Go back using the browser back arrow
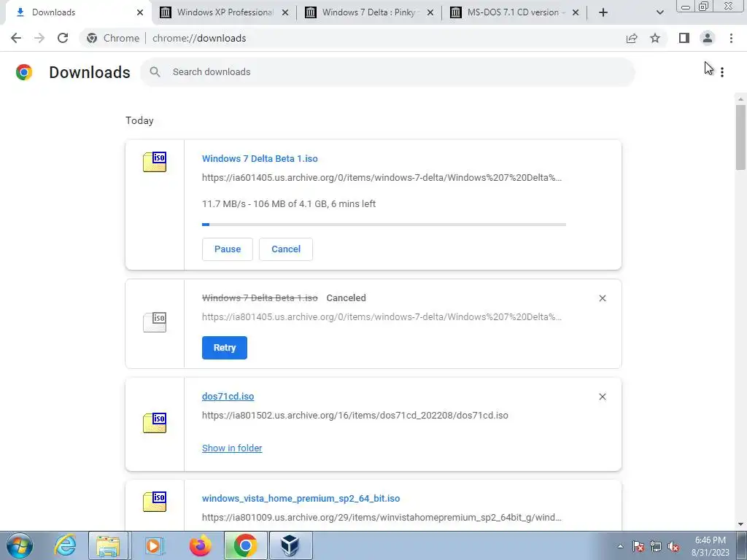The image size is (747, 560). 16,38
